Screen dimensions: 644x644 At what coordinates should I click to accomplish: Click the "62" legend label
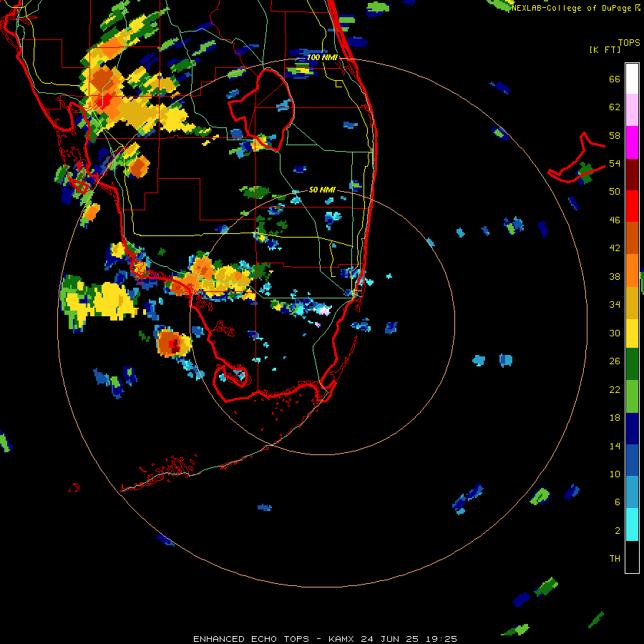(615, 107)
